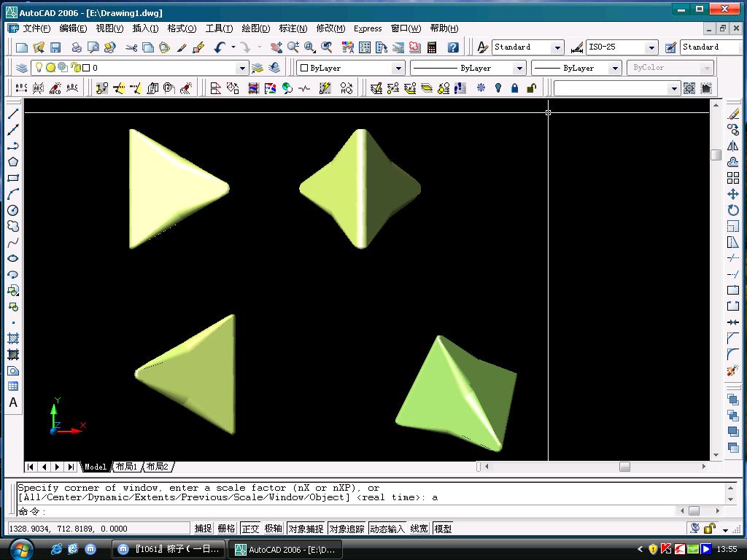Click the taskbar button 『1061』粽子
This screenshot has height=560, width=747.
168,550
